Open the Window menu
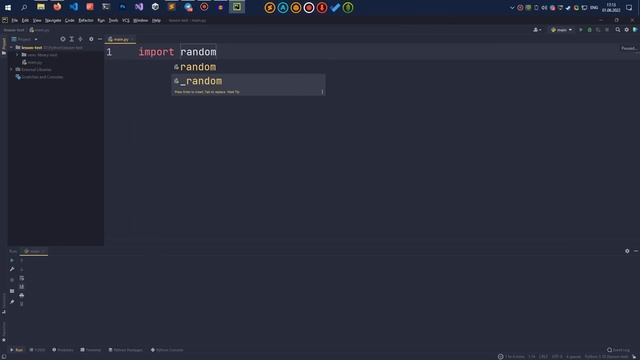The width and height of the screenshot is (640, 360). tap(140, 20)
